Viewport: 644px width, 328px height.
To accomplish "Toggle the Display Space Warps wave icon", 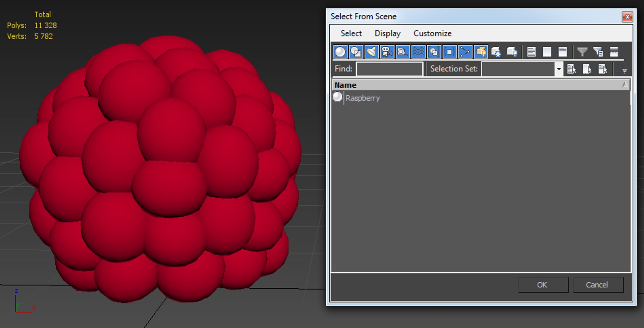I will tap(418, 52).
